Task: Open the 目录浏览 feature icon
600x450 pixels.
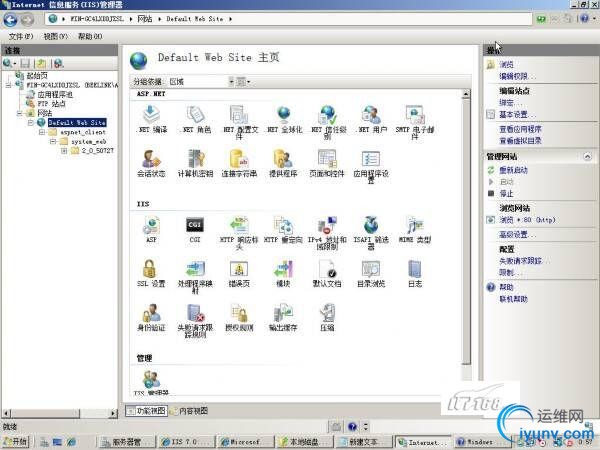Action: click(x=371, y=273)
